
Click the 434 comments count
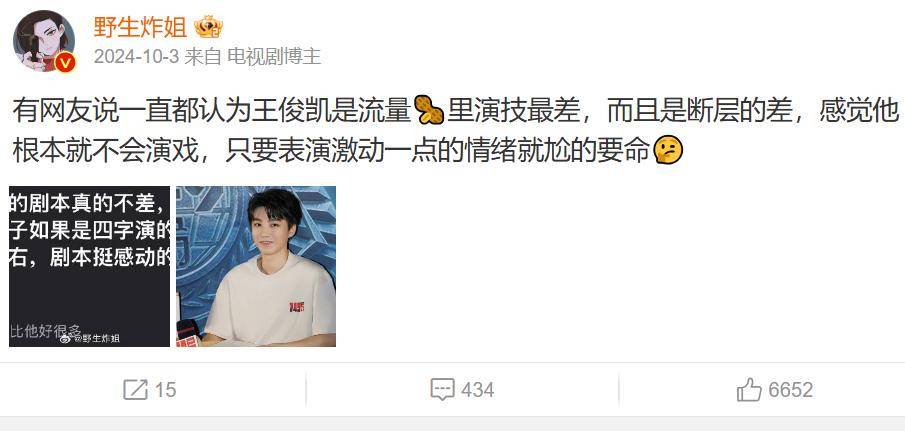coord(477,390)
